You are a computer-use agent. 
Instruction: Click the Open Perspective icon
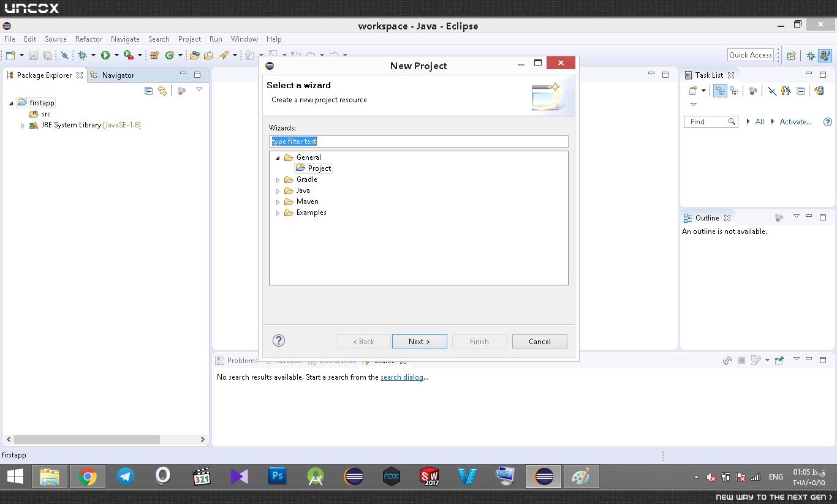point(791,56)
